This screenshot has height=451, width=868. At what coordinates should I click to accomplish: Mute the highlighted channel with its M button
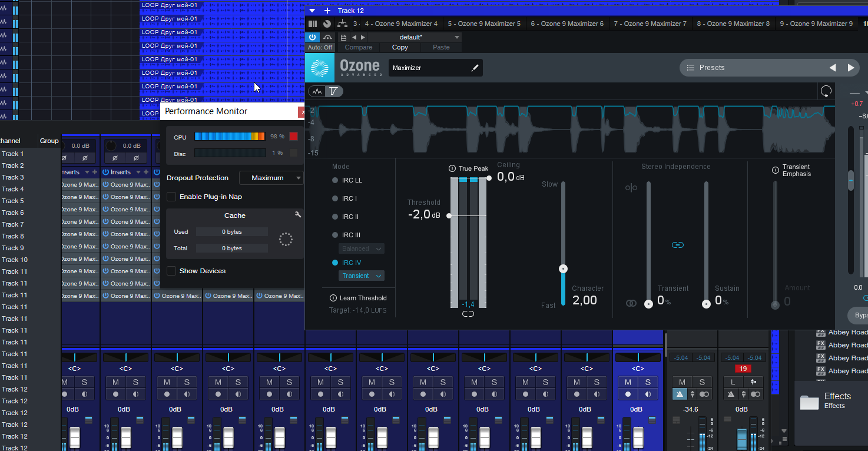coord(628,382)
